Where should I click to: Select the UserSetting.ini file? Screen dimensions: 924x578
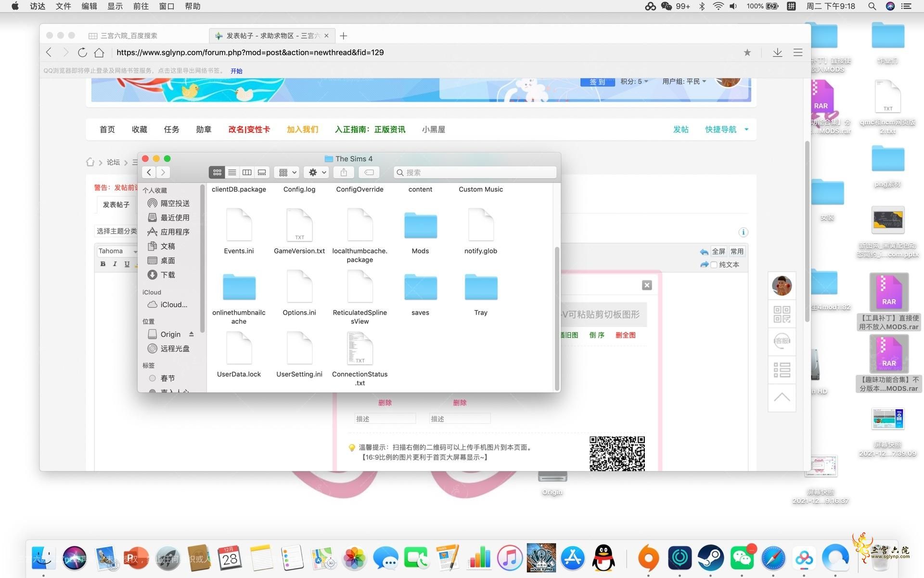tap(299, 348)
